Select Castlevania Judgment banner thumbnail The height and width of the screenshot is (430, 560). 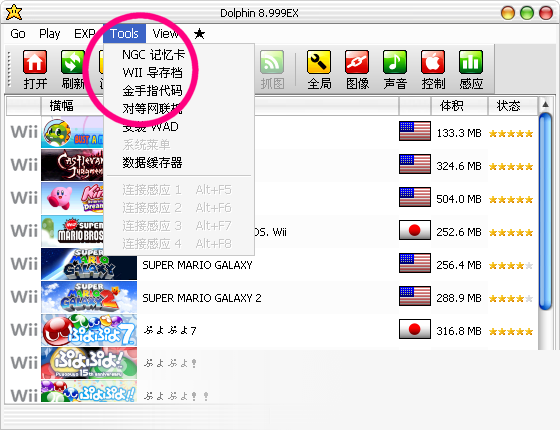pos(72,165)
